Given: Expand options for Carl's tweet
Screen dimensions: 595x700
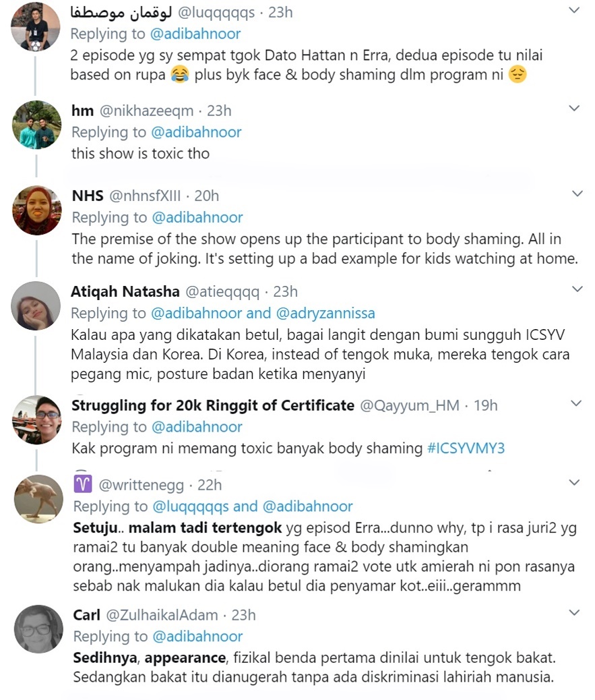Looking at the screenshot, I should (575, 613).
